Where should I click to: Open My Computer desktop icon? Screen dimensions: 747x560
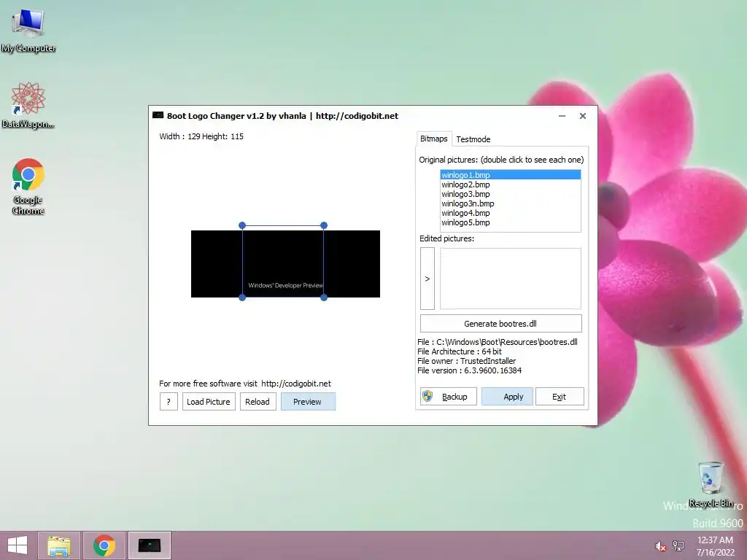(x=28, y=31)
